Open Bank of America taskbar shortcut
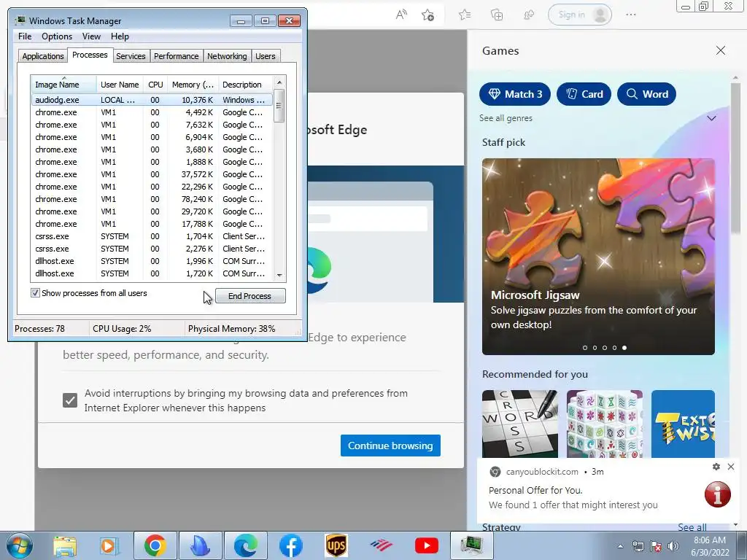This screenshot has height=560, width=747. (x=381, y=545)
